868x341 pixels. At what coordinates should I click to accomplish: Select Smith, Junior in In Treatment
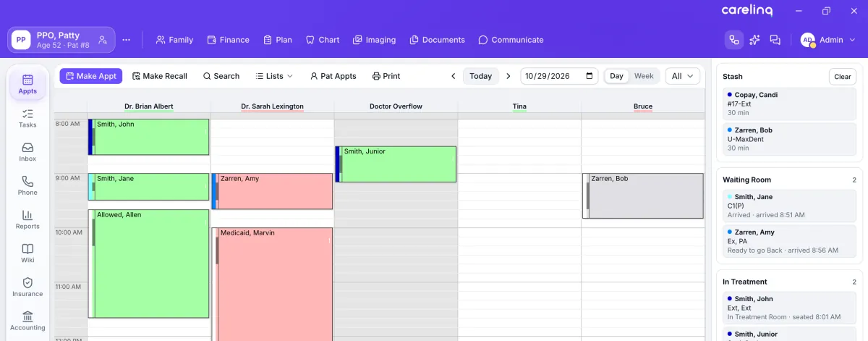tap(789, 334)
